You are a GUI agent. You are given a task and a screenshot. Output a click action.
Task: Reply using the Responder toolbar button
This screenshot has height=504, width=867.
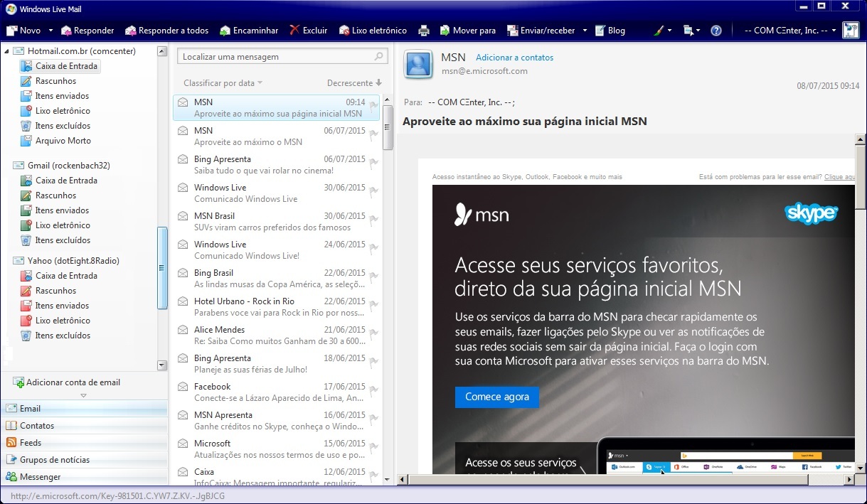[87, 31]
